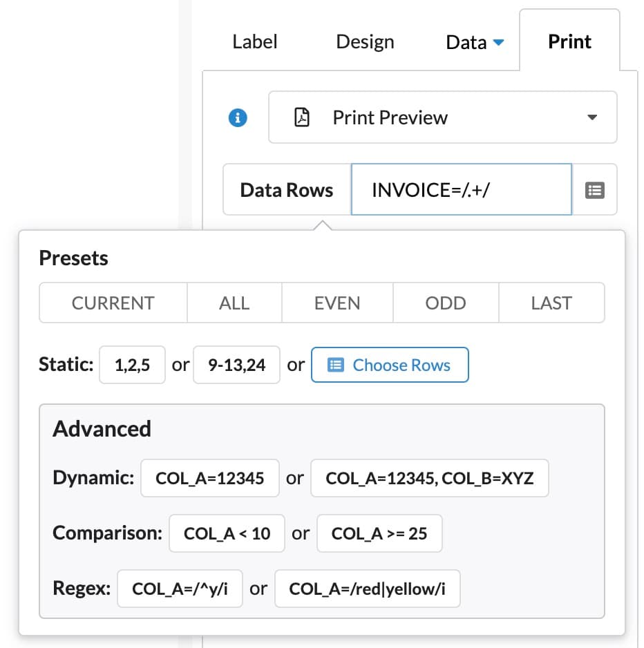The image size is (644, 648).
Task: Select the "COL_A=12345" dynamic filter example
Action: [209, 477]
